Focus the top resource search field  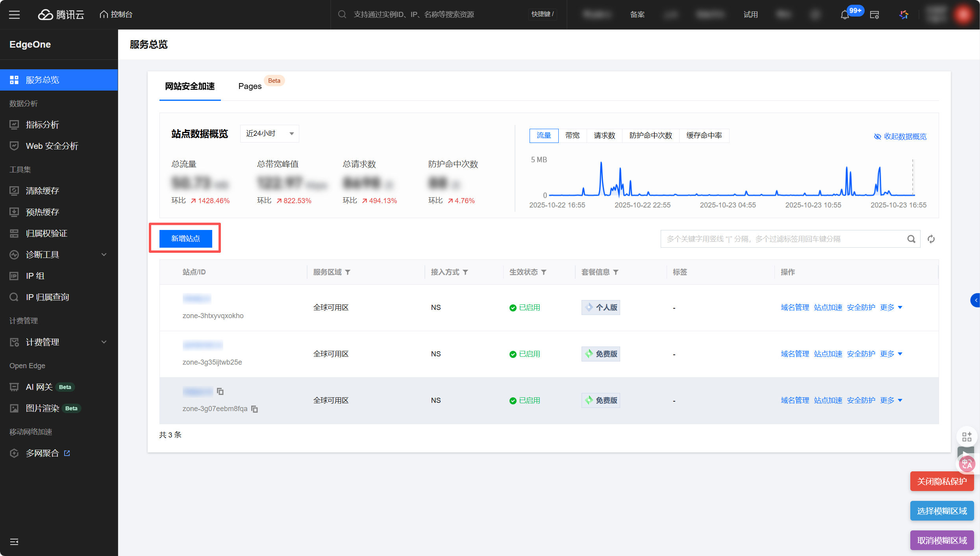coord(413,15)
